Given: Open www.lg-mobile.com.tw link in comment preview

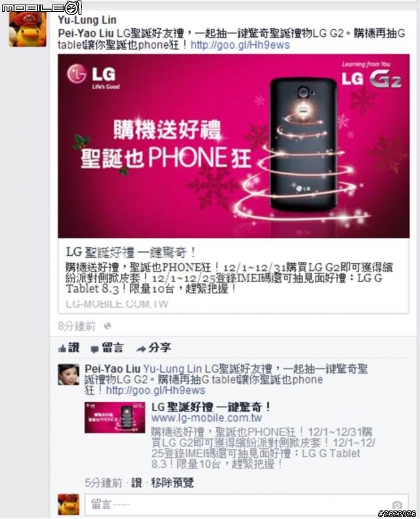Looking at the screenshot, I should tap(207, 418).
